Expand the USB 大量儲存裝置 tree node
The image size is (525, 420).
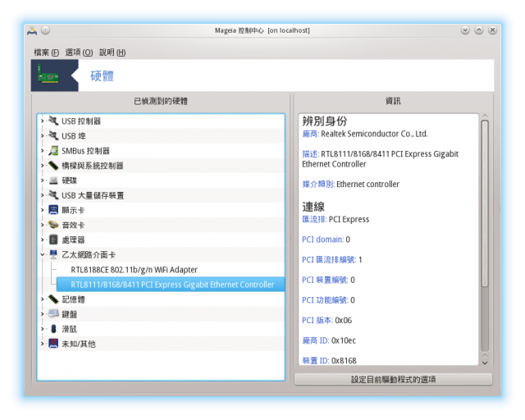point(42,195)
